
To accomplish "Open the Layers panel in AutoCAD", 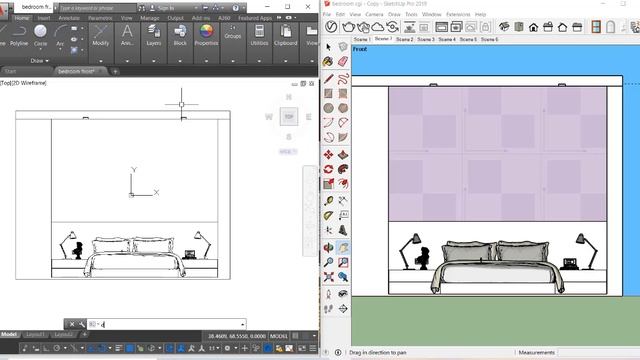I will [153, 36].
